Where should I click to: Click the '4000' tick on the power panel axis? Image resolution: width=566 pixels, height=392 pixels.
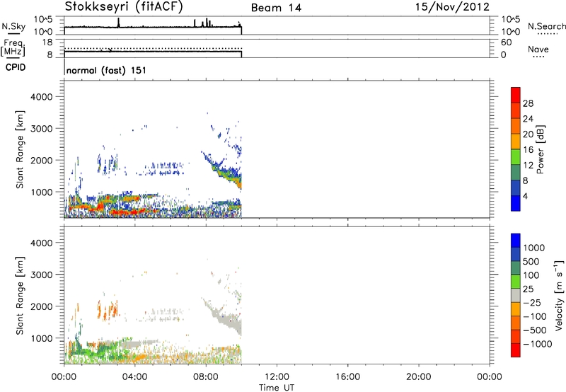[x=41, y=97]
